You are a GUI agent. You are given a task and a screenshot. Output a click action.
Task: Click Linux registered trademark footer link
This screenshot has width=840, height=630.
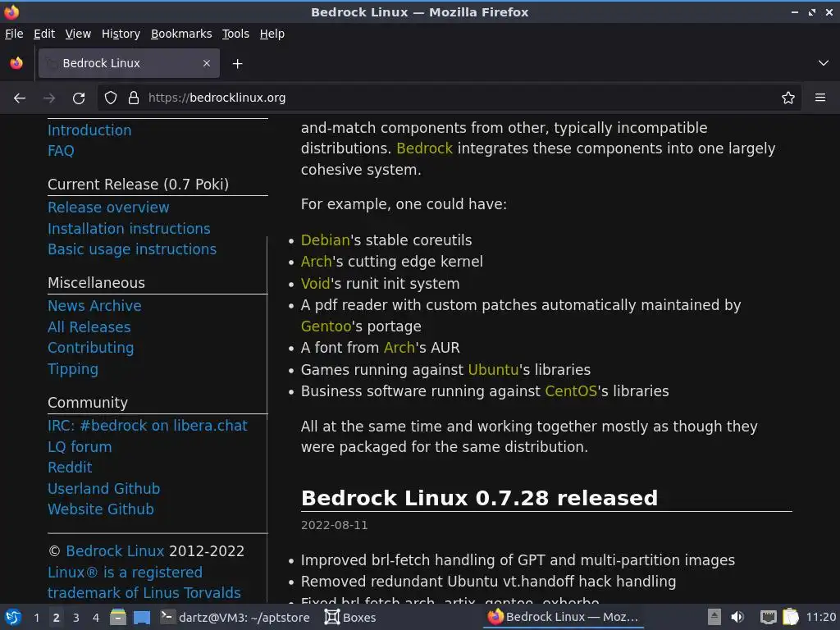click(x=144, y=583)
